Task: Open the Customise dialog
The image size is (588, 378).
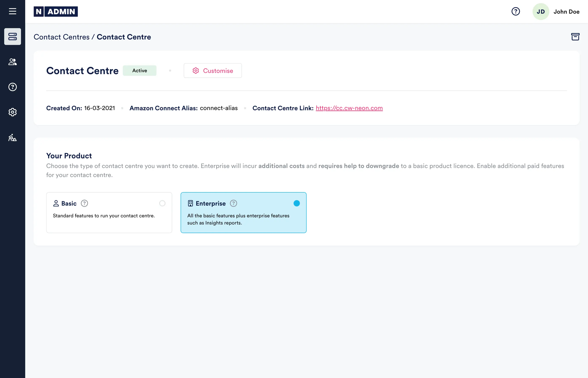Action: [213, 71]
